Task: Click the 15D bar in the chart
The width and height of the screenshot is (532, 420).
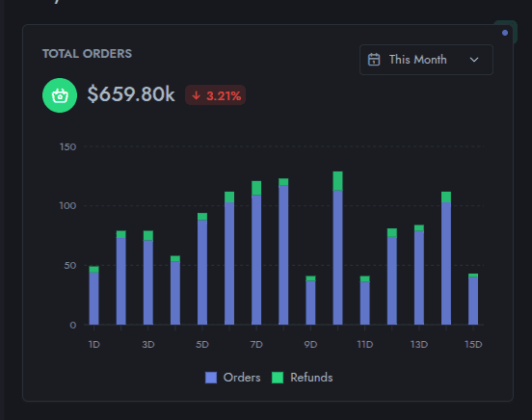Action: [473, 299]
